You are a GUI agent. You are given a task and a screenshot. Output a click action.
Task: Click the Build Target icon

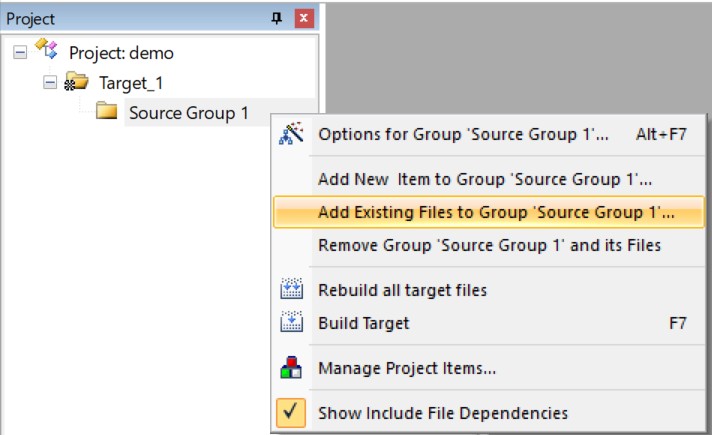click(x=292, y=321)
